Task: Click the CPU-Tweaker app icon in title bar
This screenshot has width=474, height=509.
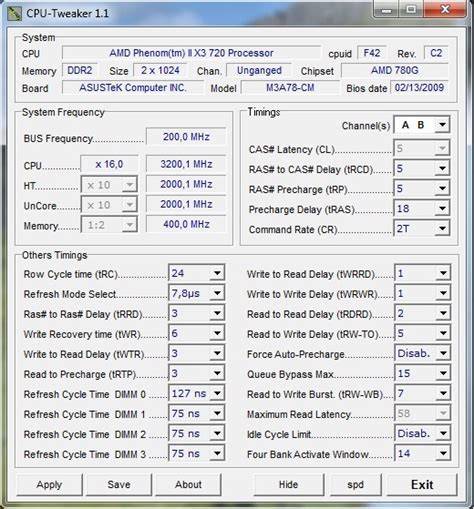Action: click(x=14, y=13)
